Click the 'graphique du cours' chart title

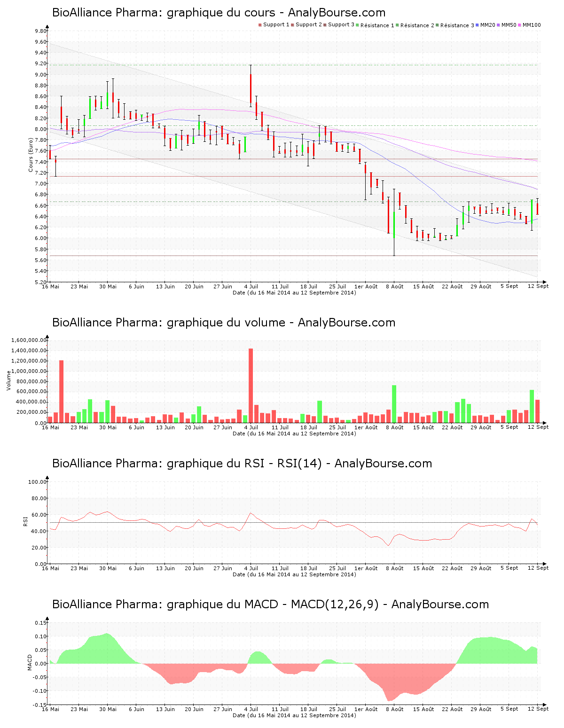[219, 13]
